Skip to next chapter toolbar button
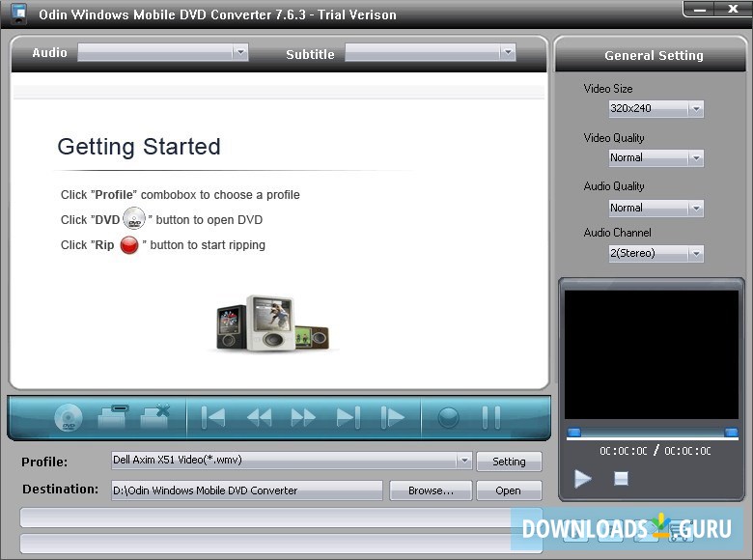Viewport: 753px width, 560px height. point(349,417)
